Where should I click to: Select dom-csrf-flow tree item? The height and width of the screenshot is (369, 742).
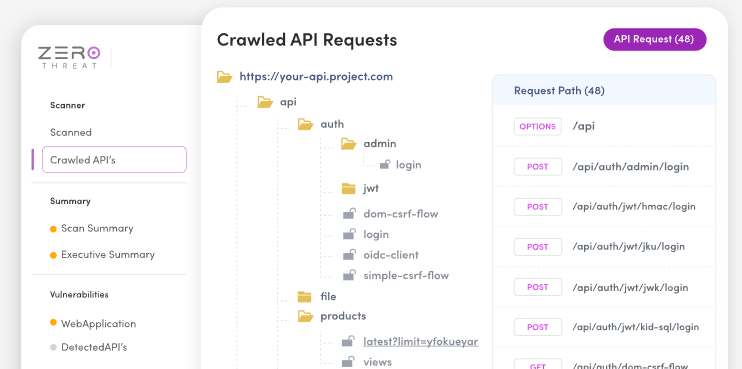pos(401,214)
